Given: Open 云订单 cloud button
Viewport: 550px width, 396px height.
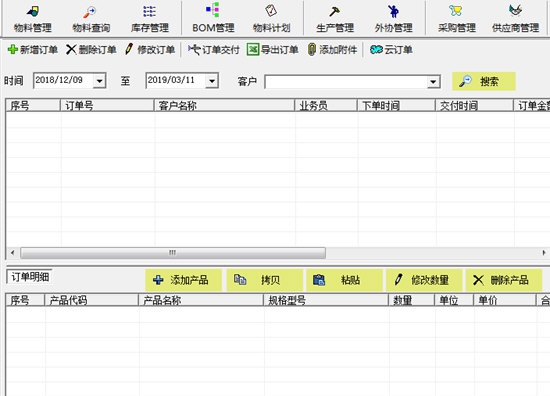Looking at the screenshot, I should pyautogui.click(x=391, y=49).
